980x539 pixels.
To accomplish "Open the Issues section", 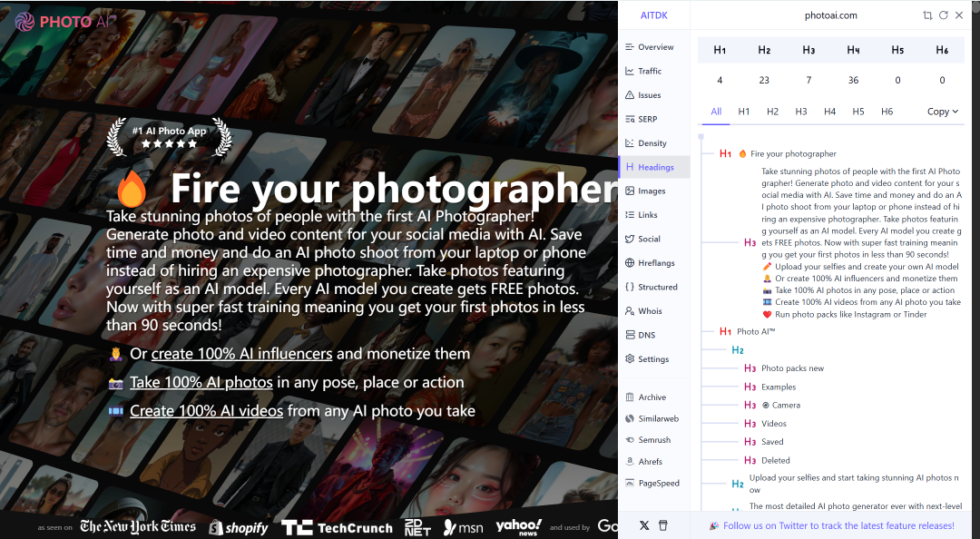I will 642,95.
